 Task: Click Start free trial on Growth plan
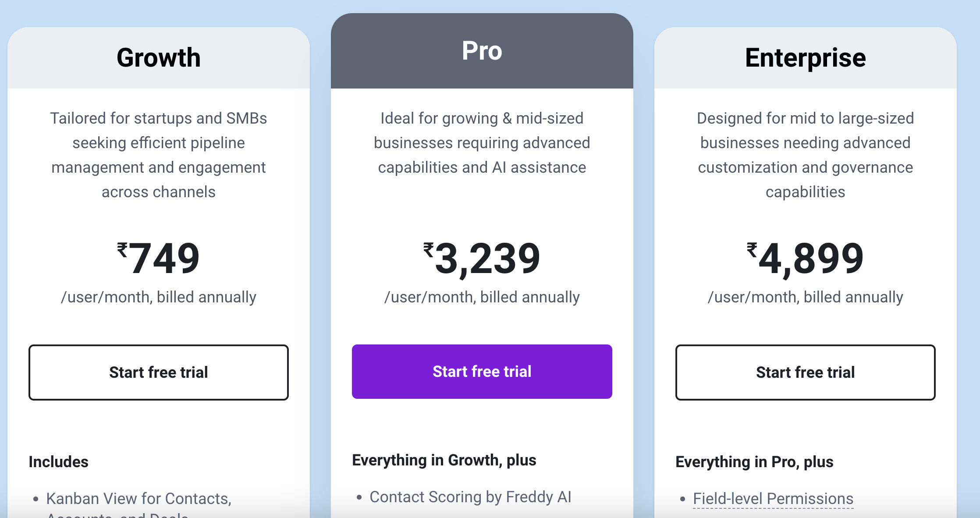pyautogui.click(x=159, y=372)
